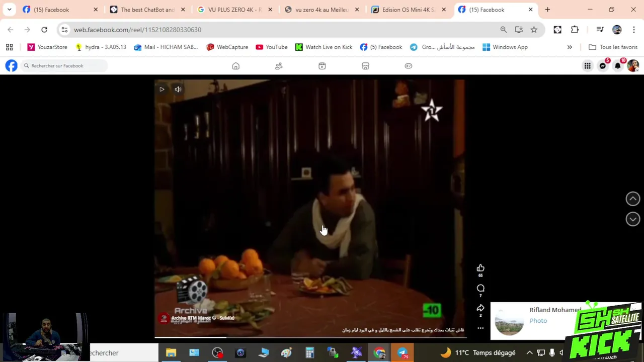Open File Explorer from the taskbar
Viewport: 644px width, 362px height.
pos(171,353)
